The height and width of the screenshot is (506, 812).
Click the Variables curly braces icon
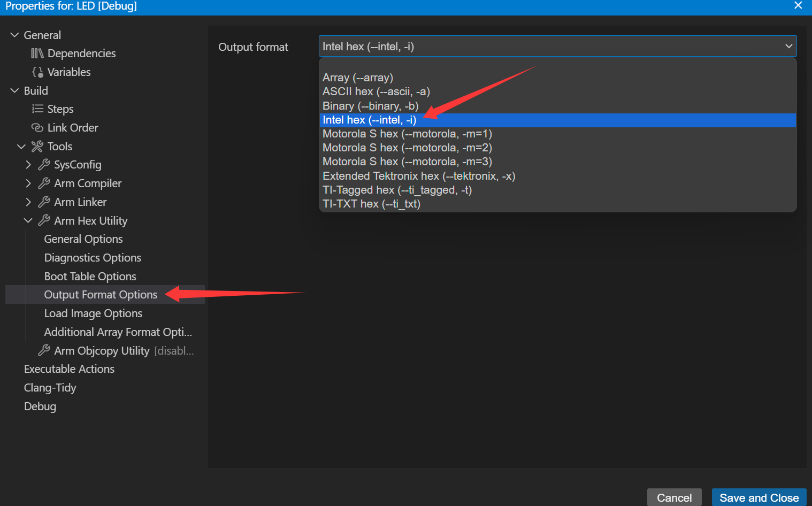(x=37, y=72)
